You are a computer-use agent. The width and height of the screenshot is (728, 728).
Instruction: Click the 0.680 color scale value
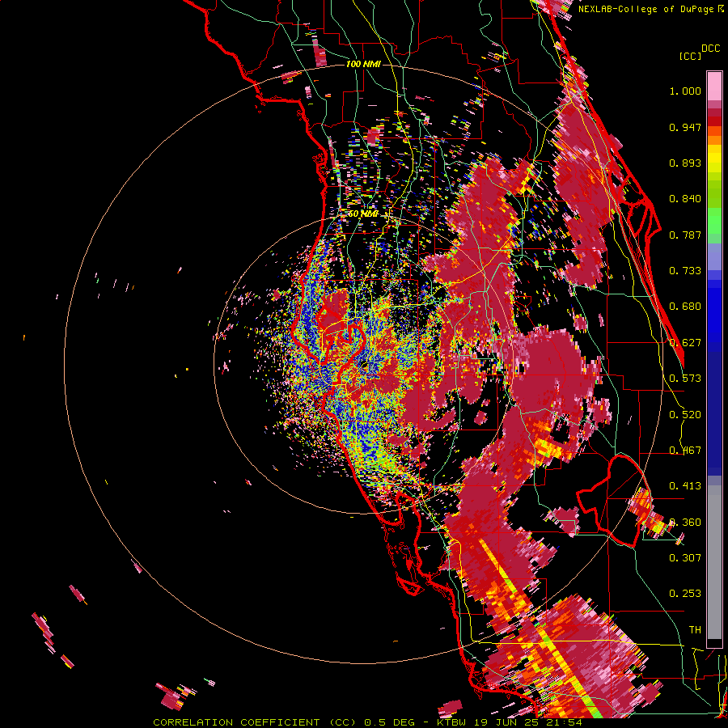[685, 307]
